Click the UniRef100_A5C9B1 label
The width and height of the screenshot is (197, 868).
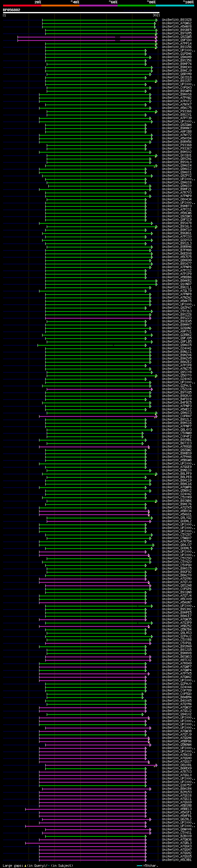(177, 860)
